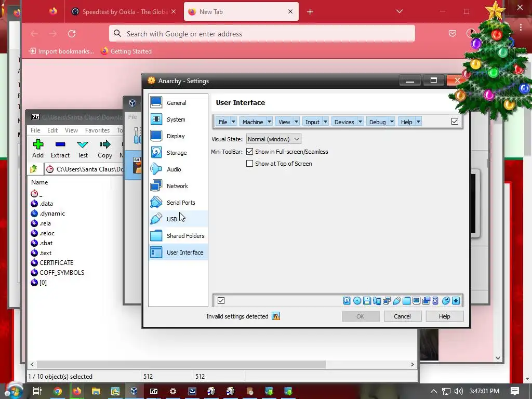Open Audio settings category
532x399 pixels.
[x=178, y=169]
